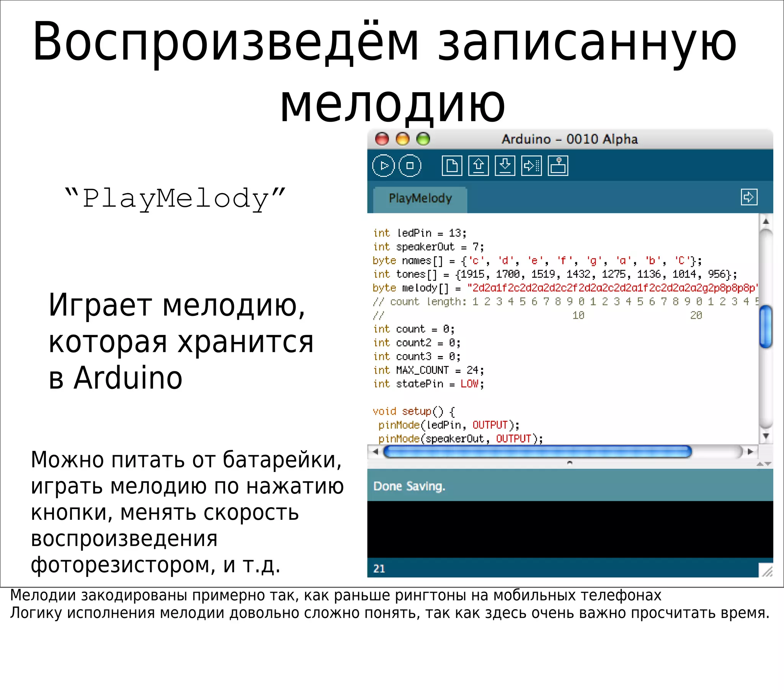The height and width of the screenshot is (693, 784).
Task: Open the Serial Monitor icon
Action: click(x=558, y=166)
